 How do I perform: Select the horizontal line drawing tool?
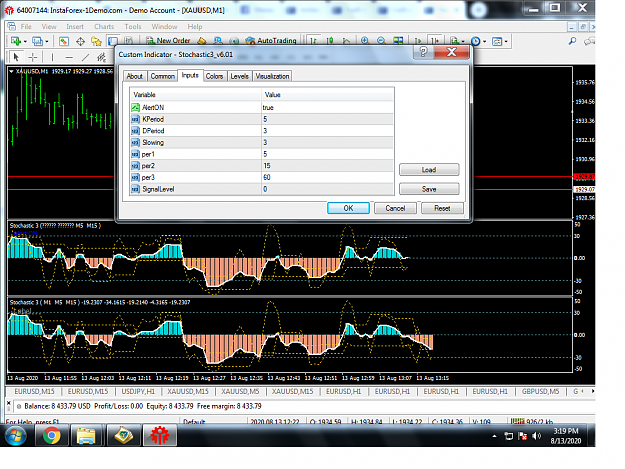pos(69,57)
